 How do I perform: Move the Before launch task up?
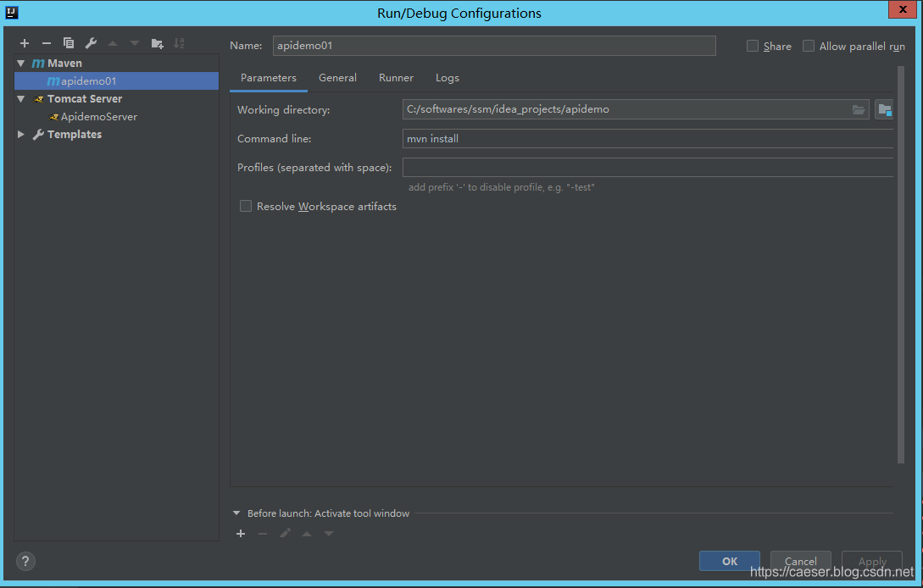(307, 533)
